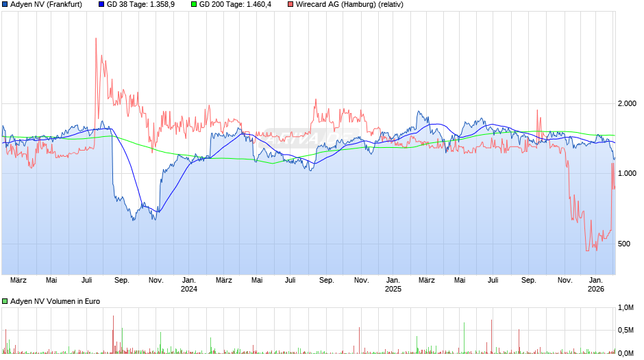Select the 'GD 38 Tage: 1.358,9' label

[x=140, y=5]
